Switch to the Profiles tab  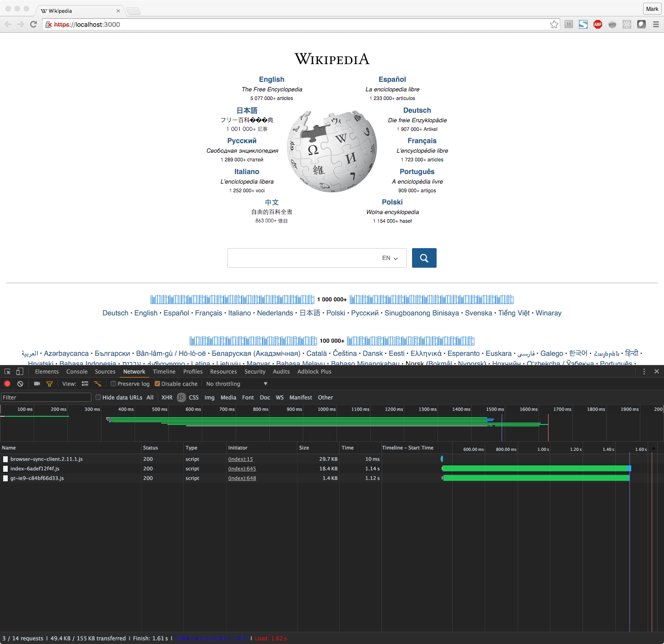tap(193, 372)
